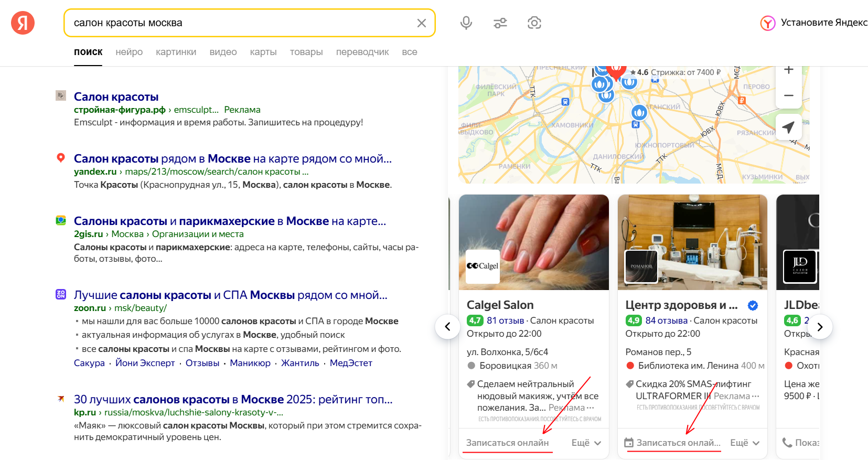Click the verified blue checkmark badge
This screenshot has width=868, height=460.
[753, 305]
